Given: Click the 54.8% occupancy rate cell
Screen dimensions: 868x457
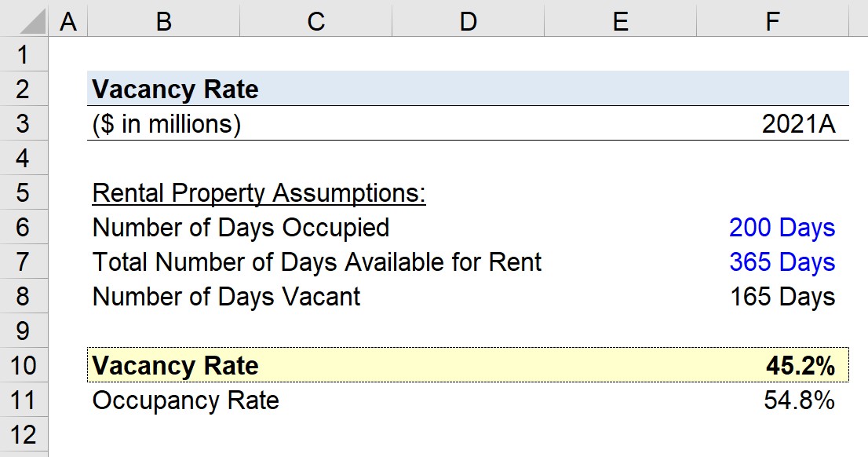Looking at the screenshot, I should coord(772,400).
